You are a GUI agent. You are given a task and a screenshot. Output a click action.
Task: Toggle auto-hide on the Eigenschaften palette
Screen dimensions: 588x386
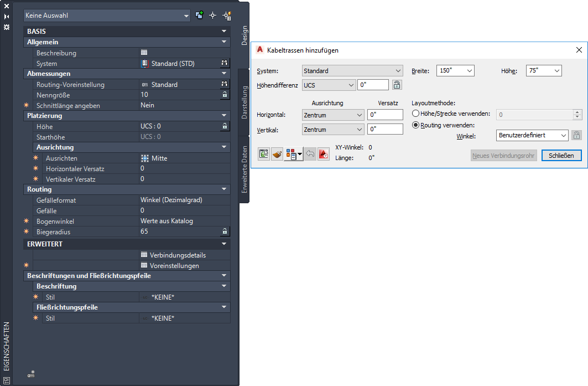point(7,17)
